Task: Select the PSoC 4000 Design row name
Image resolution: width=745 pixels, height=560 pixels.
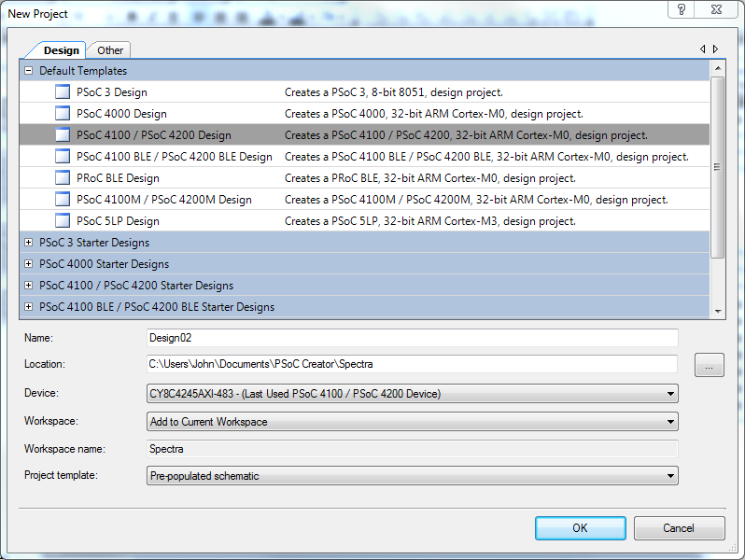Action: (x=121, y=114)
